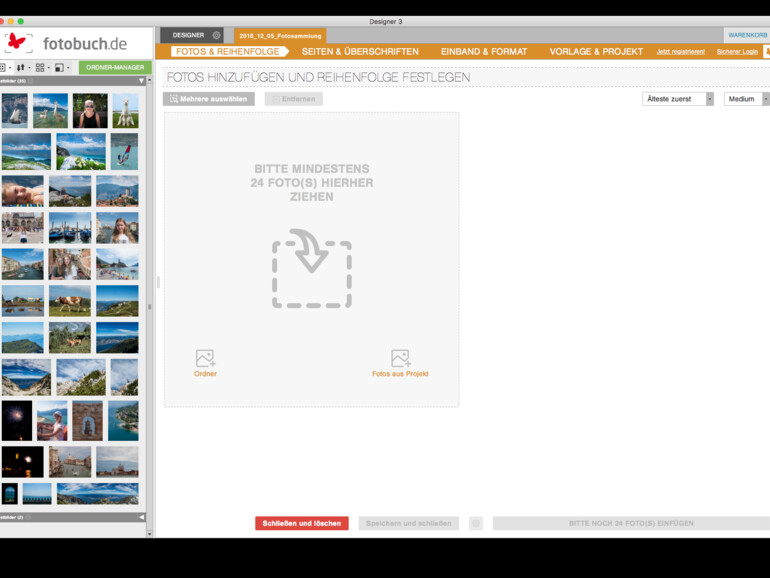Click BITTE NOCH 24 FOTO(S) EINFÜGEN button

pos(631,523)
